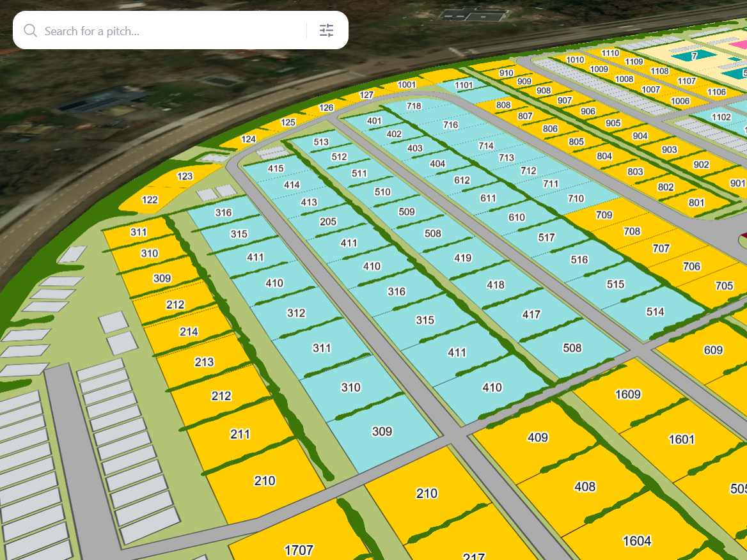Screen dimensions: 747x560
Task: Choose pitch 510
Action: tap(382, 192)
